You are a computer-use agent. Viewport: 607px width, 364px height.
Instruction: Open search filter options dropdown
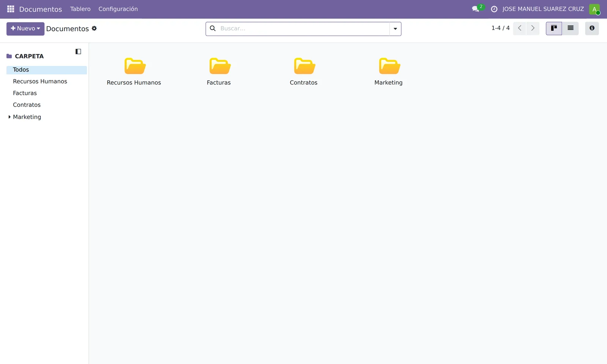395,29
